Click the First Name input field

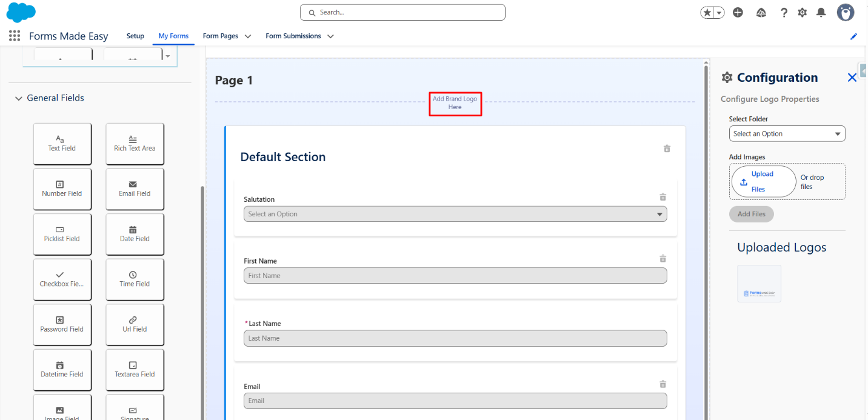click(x=455, y=276)
